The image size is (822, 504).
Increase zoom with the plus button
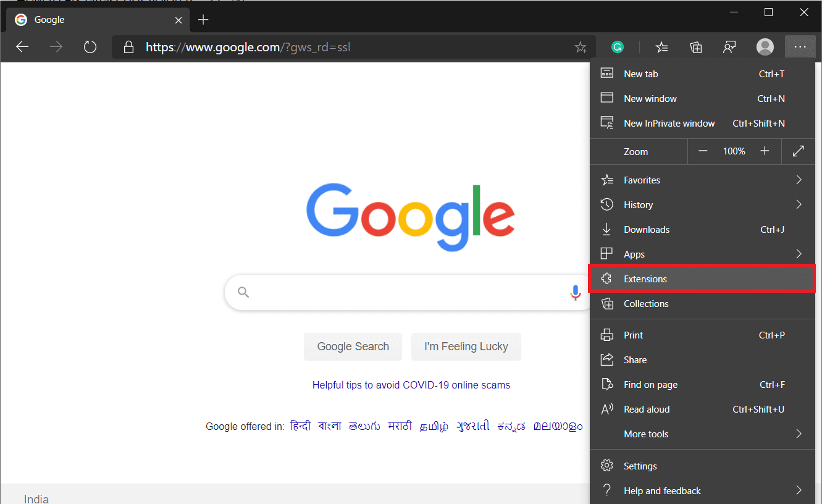tap(765, 151)
